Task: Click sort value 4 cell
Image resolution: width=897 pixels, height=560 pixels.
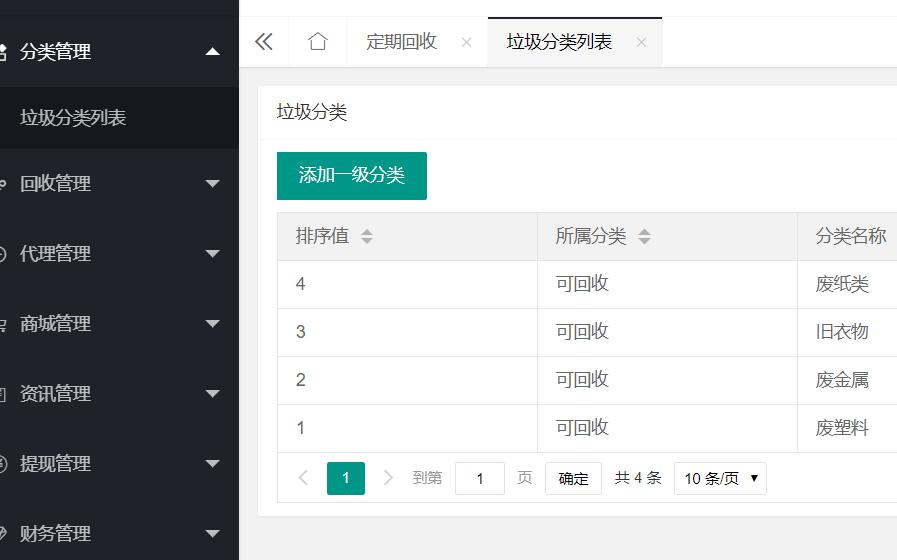Action: pos(407,284)
